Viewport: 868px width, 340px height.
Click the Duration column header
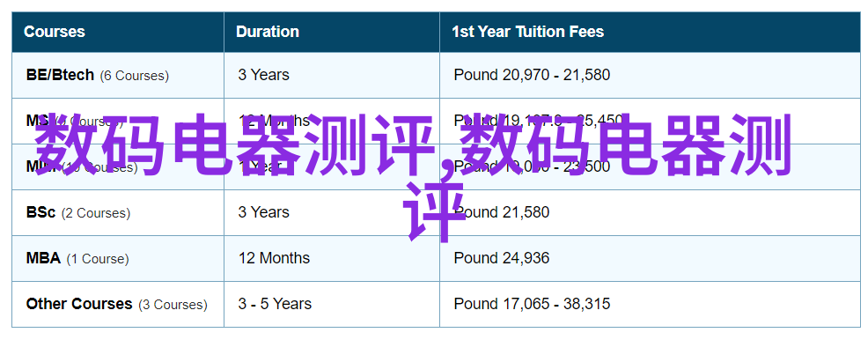(x=268, y=32)
